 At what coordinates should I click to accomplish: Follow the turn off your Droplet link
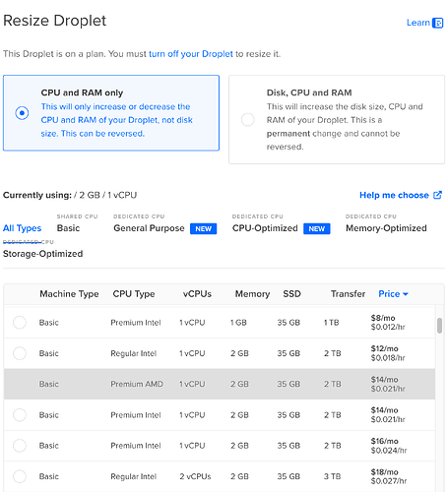pos(191,54)
